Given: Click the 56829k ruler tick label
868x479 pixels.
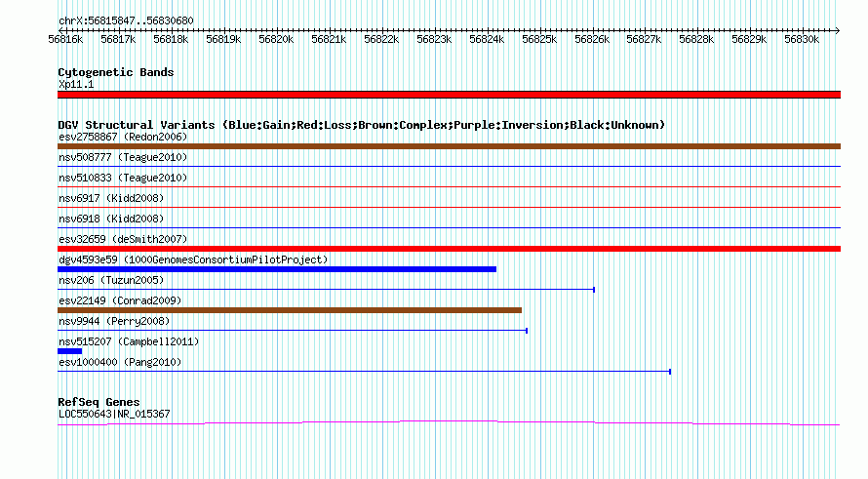Looking at the screenshot, I should pyautogui.click(x=749, y=39).
